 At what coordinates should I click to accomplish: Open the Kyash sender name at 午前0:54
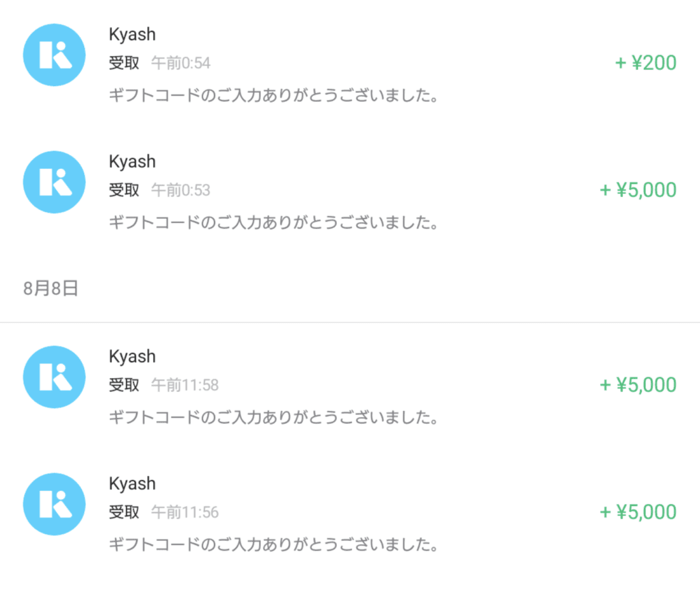pos(132,34)
